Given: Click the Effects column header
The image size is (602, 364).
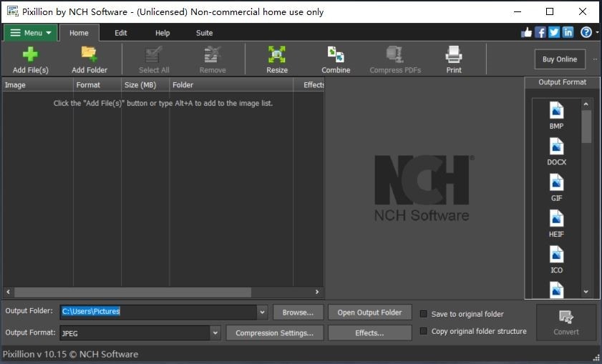Looking at the screenshot, I should click(309, 85).
